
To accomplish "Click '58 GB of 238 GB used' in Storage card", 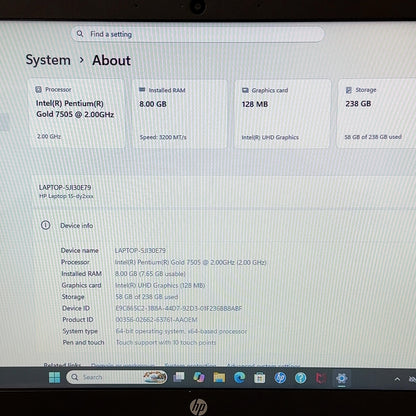I will (373, 137).
